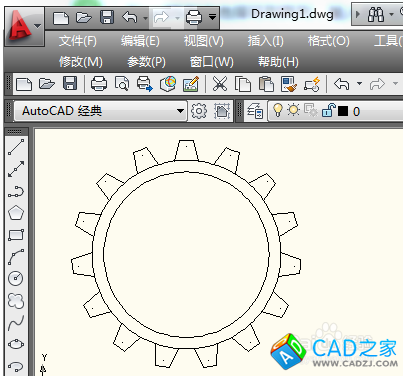Click New in quick access toolbar
This screenshot has width=403, height=376.
(61, 17)
